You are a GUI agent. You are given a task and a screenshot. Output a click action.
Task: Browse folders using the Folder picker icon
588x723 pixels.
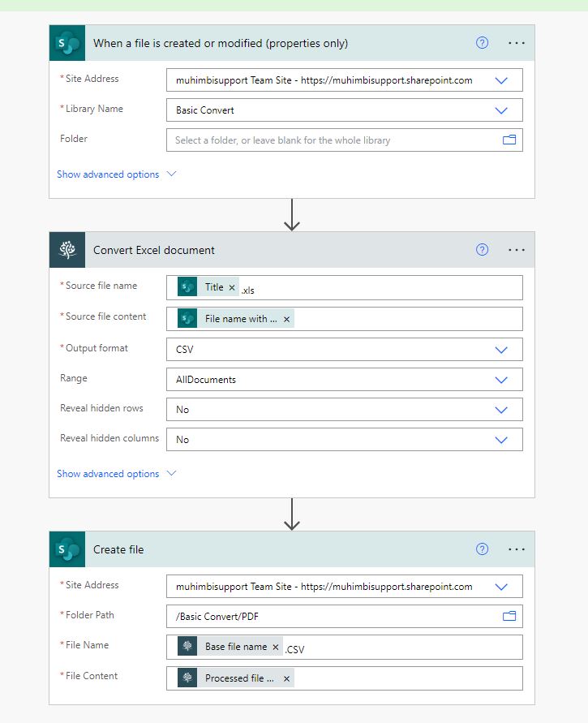point(509,140)
